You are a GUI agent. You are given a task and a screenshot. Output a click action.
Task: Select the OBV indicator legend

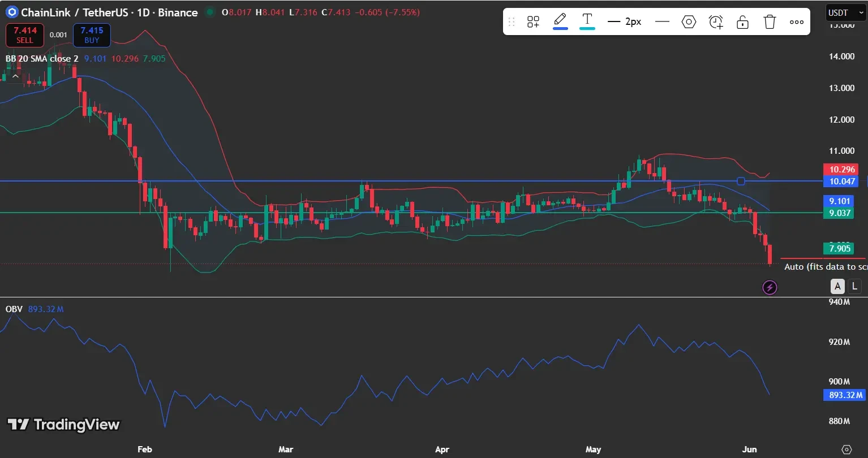pyautogui.click(x=14, y=309)
